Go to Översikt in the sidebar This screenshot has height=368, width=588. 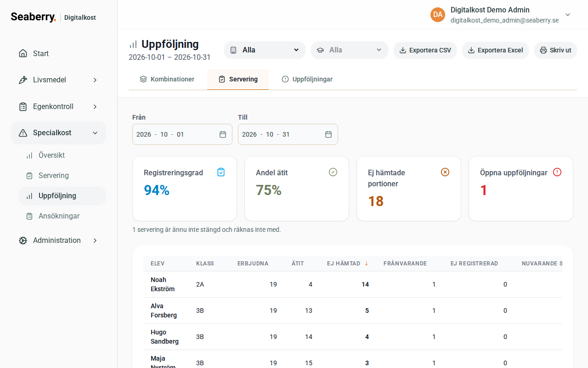[x=62, y=155]
